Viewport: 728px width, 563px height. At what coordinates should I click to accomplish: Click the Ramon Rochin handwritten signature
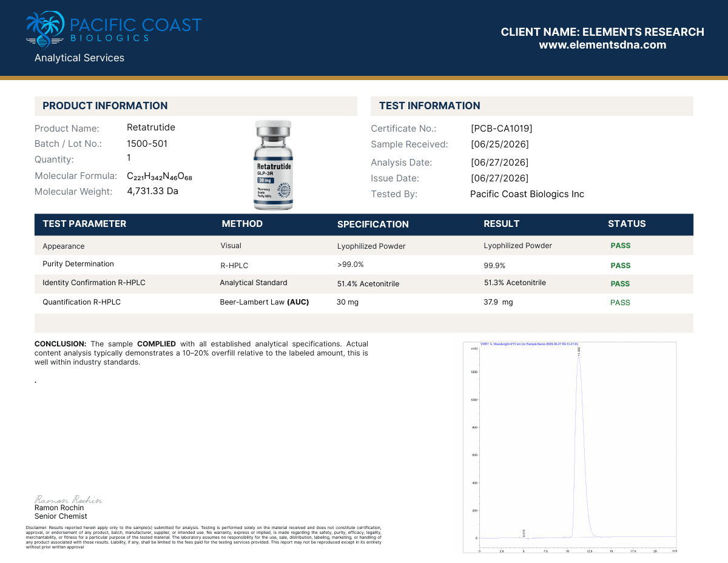coord(68,499)
